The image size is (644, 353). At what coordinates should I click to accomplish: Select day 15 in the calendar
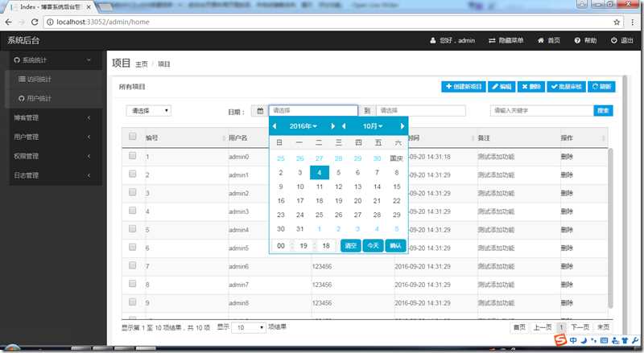coord(396,187)
